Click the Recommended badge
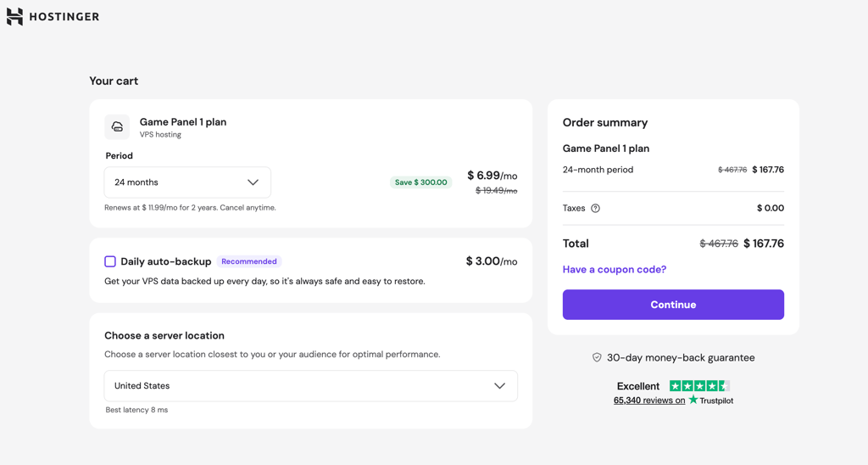868x465 pixels. click(249, 261)
